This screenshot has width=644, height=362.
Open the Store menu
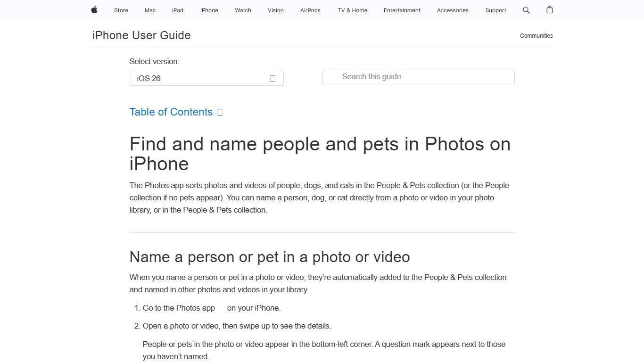click(121, 10)
